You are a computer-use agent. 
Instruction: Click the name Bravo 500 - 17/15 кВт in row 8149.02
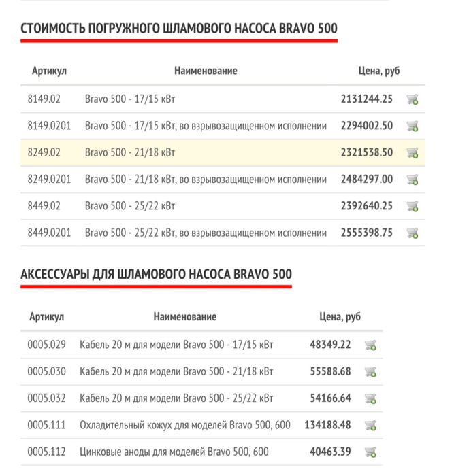tap(130, 99)
